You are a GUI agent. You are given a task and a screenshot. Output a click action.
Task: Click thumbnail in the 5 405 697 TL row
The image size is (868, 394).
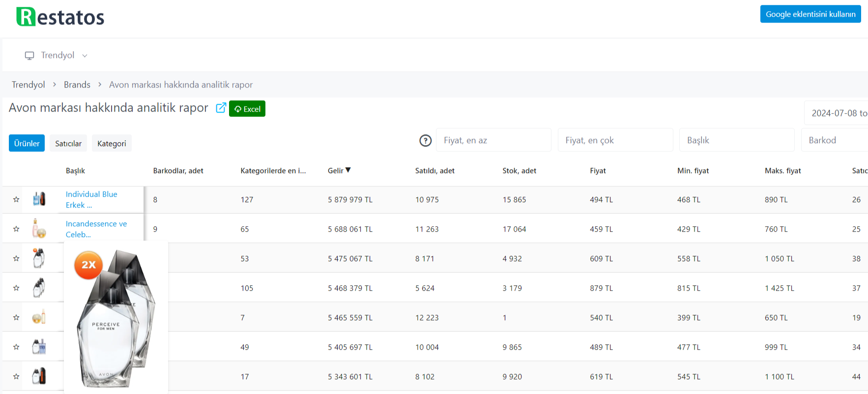[39, 347]
